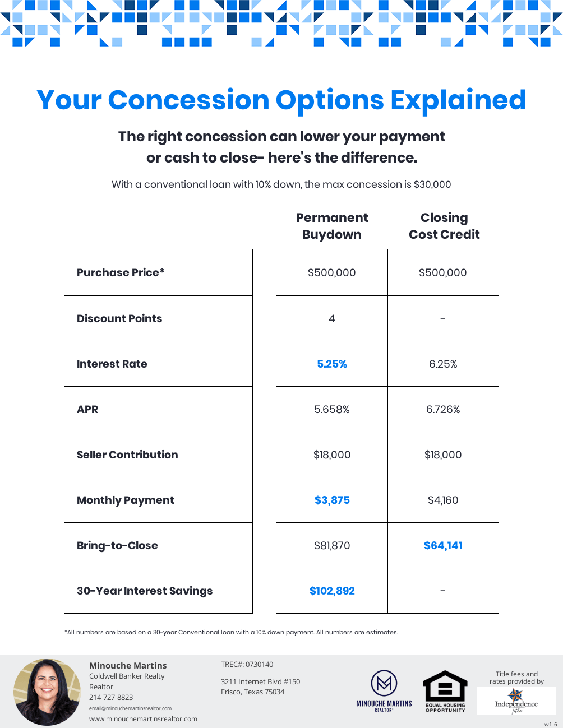Click the Equal Housing Opportunity icon
Viewport: 563px width, 728px height.
pos(445,691)
